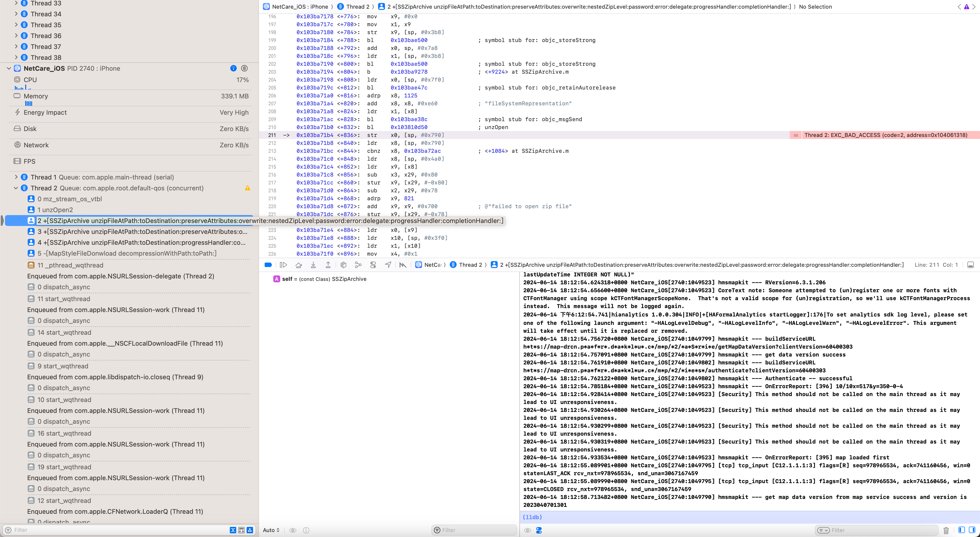Image resolution: width=980 pixels, height=537 pixels.
Task: Open Debug View Hierarchy tool
Action: 343,265
